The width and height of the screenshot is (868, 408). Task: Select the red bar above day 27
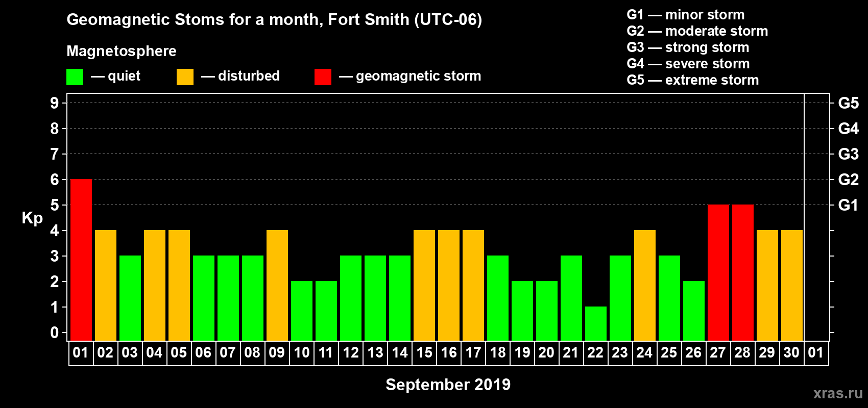coord(718,273)
